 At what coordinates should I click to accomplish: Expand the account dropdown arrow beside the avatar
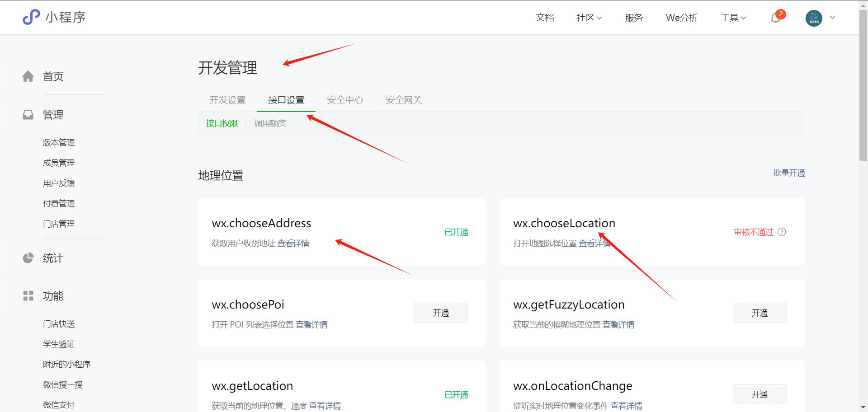[832, 18]
